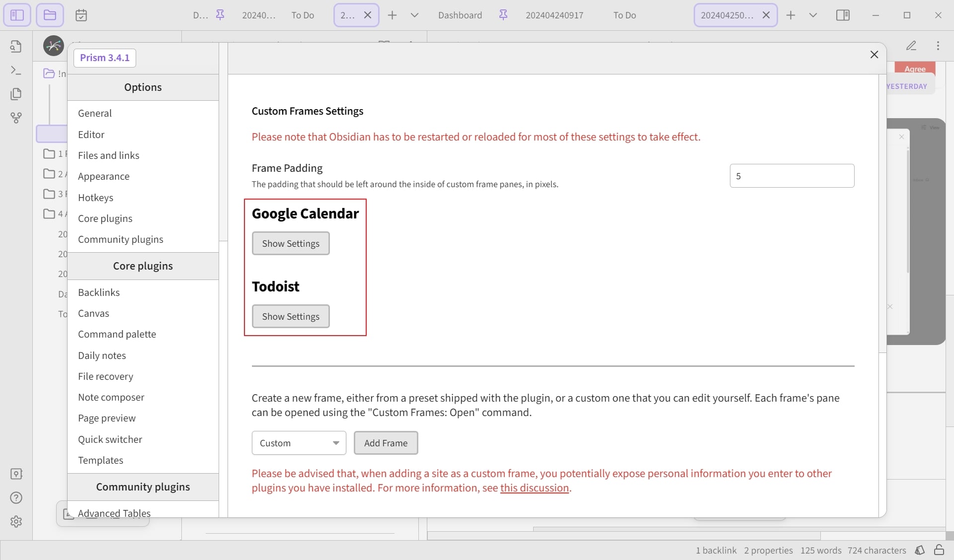Open quick switcher ribbon icon
The height and width of the screenshot is (560, 954).
pyautogui.click(x=16, y=46)
